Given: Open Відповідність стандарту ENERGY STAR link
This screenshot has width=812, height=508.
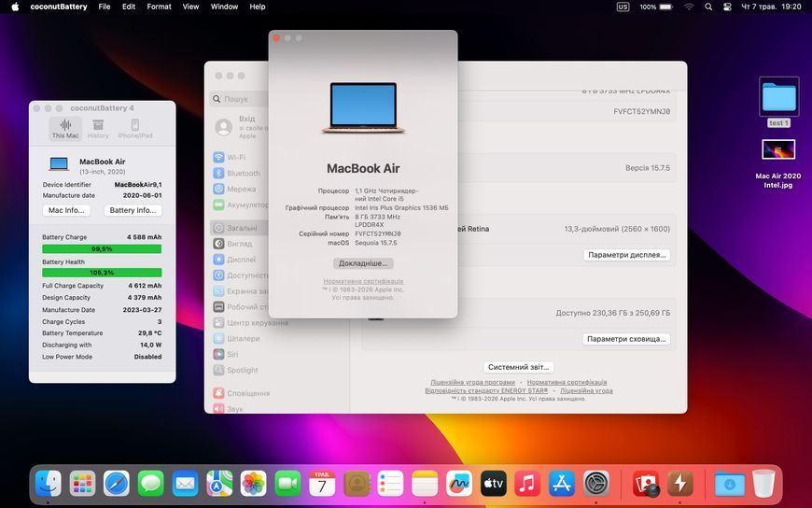Looking at the screenshot, I should [486, 390].
